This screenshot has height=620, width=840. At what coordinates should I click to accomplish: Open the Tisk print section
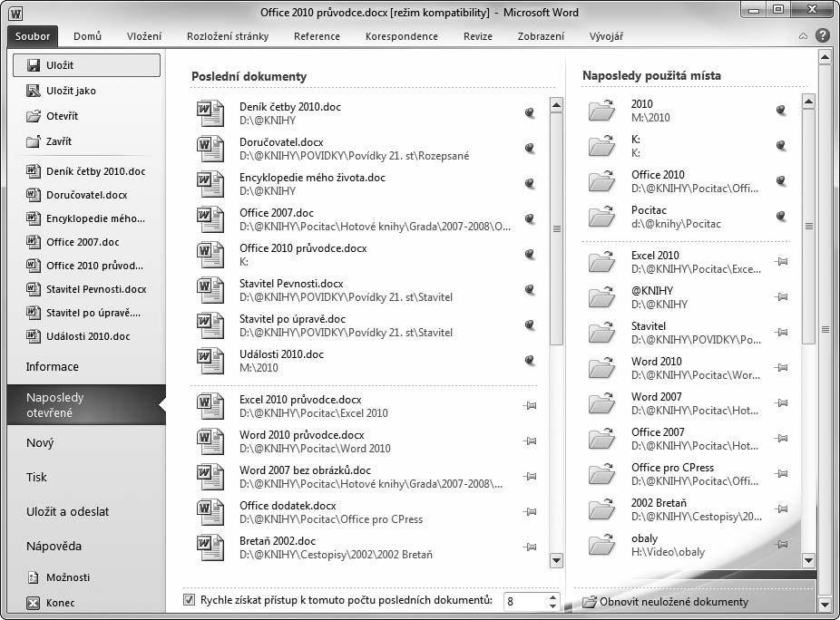[86, 477]
